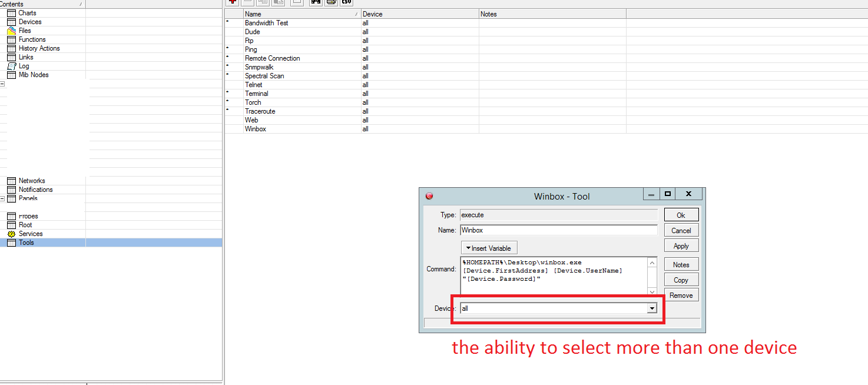The width and height of the screenshot is (868, 385).
Task: Click inside the Command text box
Action: click(554, 276)
